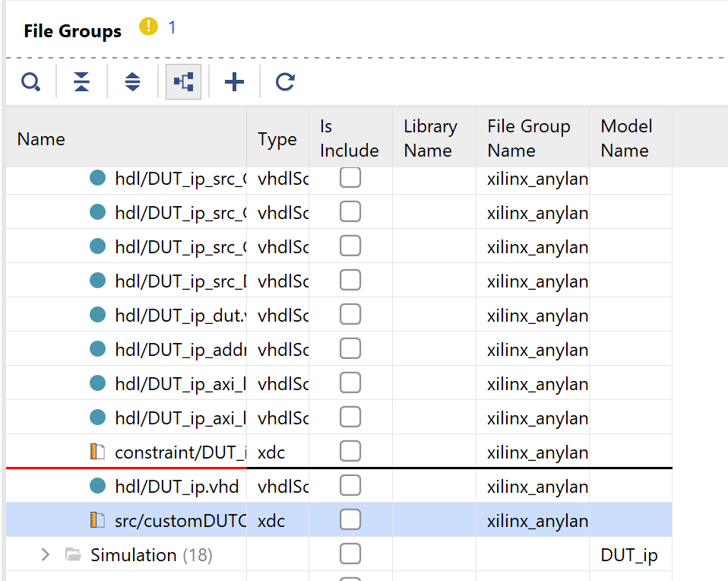The height and width of the screenshot is (581, 728).
Task: Click the Search magnifier icon in toolbar
Action: point(30,82)
